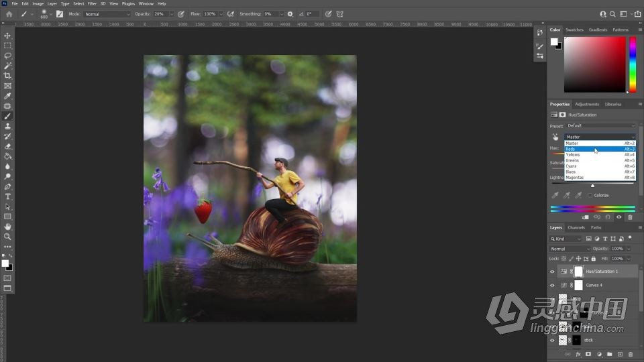
Task: Open the search magnifier in top right
Action: coord(612,14)
